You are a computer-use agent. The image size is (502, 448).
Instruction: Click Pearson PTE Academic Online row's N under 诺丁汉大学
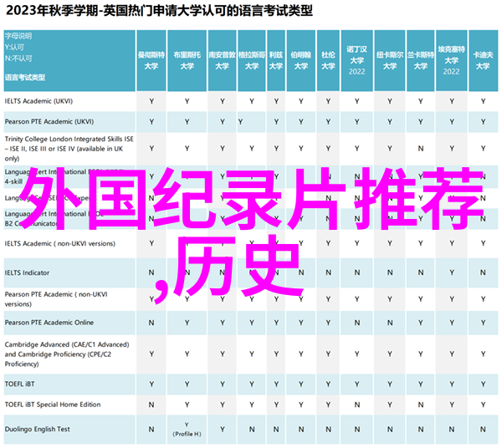[x=356, y=323]
